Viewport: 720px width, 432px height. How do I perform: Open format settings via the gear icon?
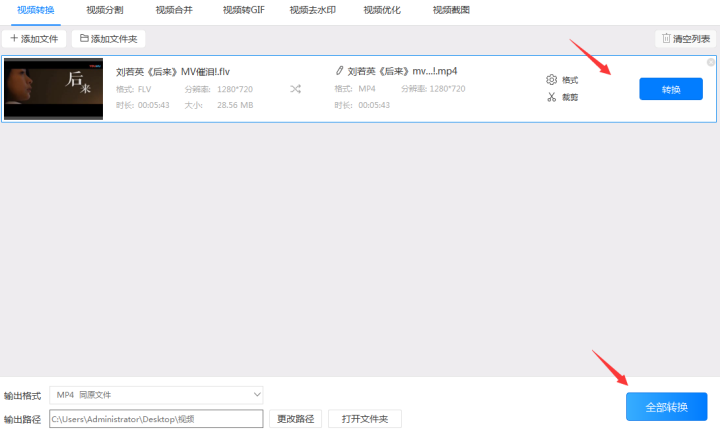(551, 80)
